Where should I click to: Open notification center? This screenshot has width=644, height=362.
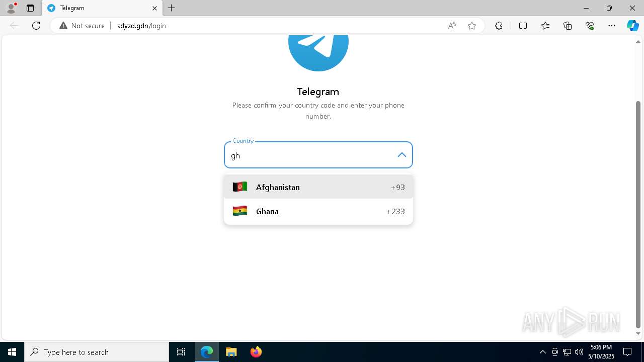click(x=627, y=352)
